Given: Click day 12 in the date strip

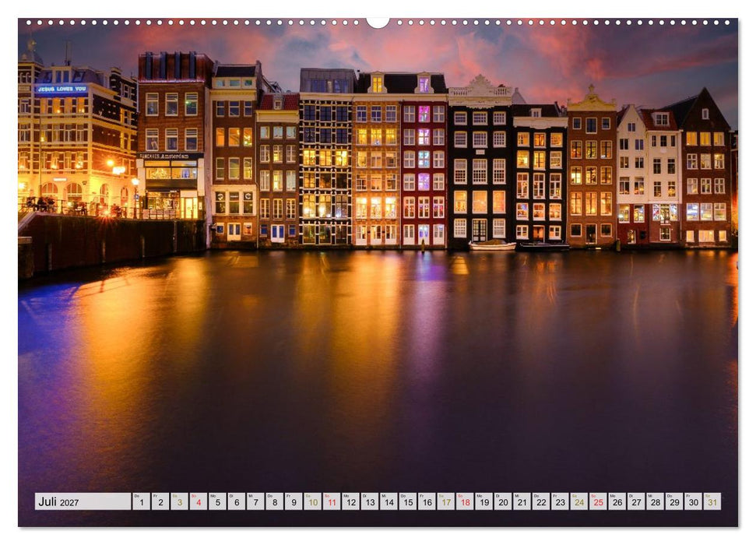Looking at the screenshot, I should pos(350,501).
